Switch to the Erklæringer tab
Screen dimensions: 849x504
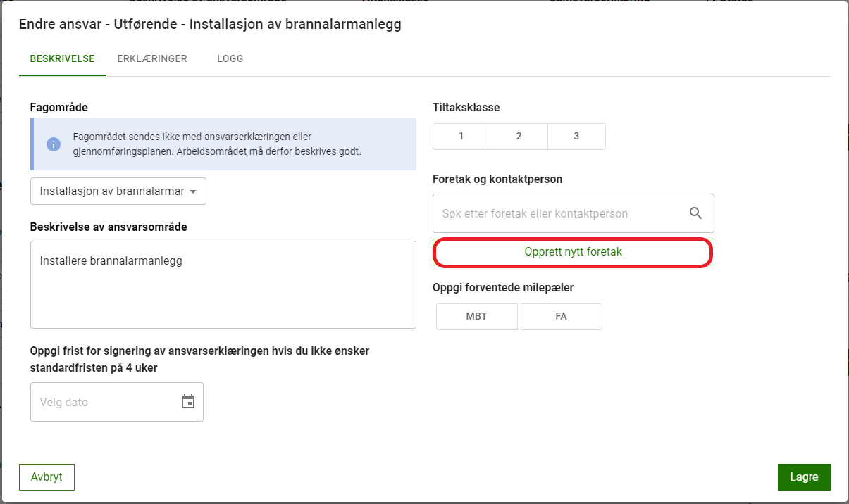tap(152, 59)
